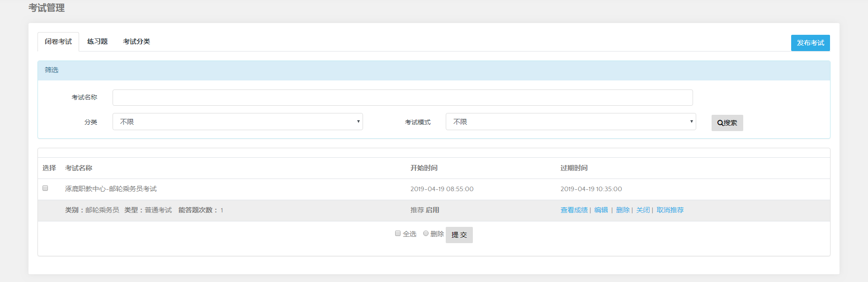Click the 关闭 link to close exam
The width and height of the screenshot is (868, 282).
[x=643, y=210]
